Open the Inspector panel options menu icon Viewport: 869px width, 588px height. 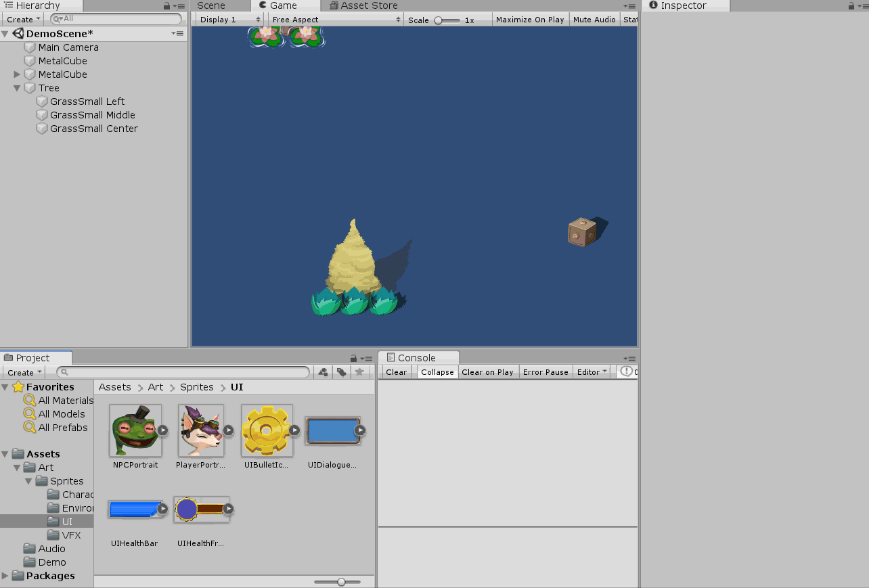(860, 6)
